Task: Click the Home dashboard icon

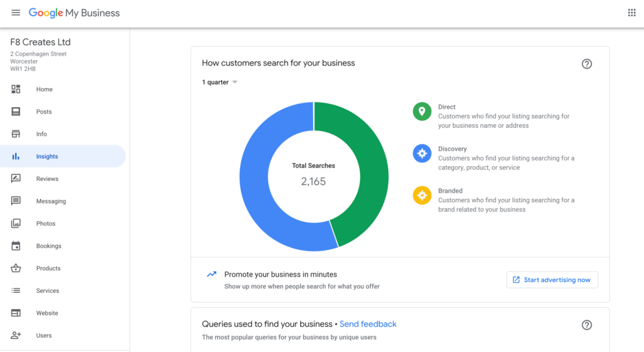Action: [x=16, y=89]
